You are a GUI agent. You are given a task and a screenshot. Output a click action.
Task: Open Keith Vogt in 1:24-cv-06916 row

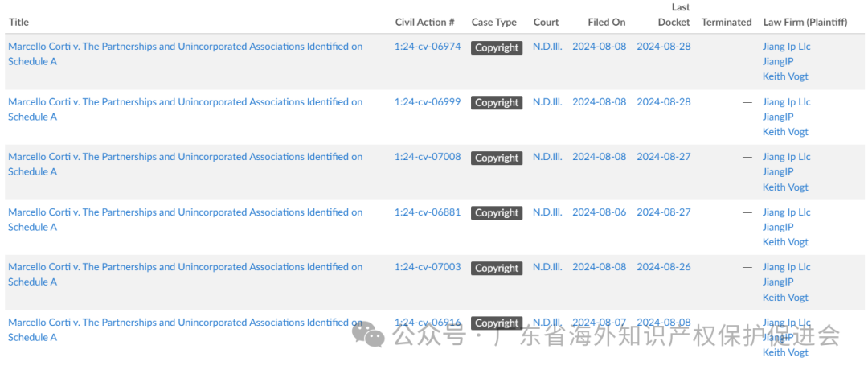pos(785,352)
